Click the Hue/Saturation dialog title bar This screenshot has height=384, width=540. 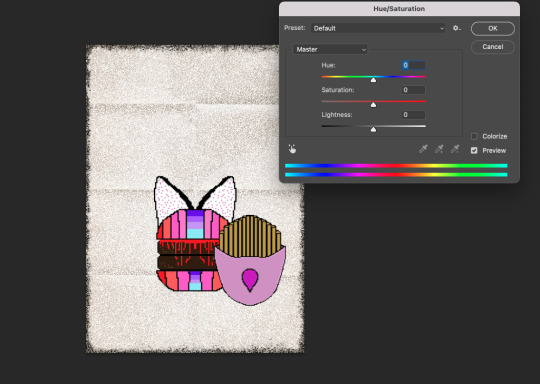(399, 9)
